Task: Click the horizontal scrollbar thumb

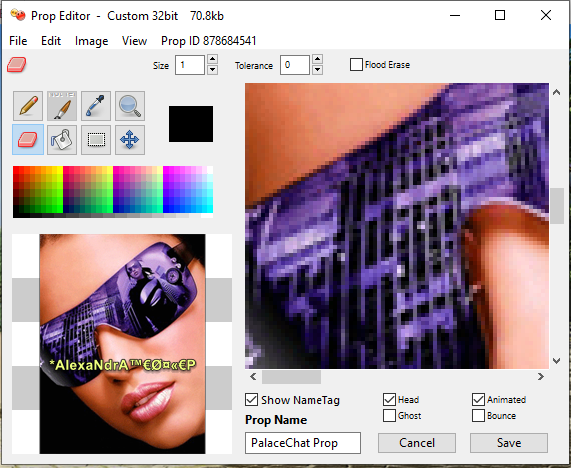Action: click(x=291, y=377)
